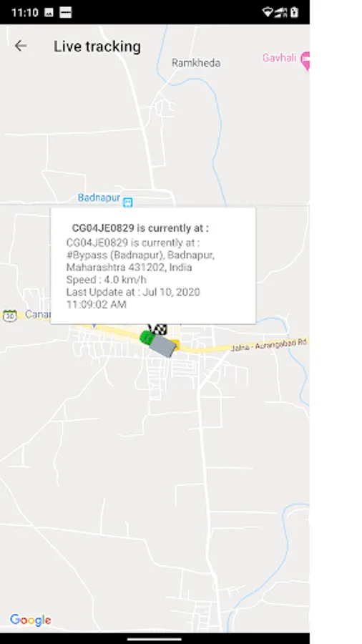Tap the battery status icon

[x=294, y=12]
